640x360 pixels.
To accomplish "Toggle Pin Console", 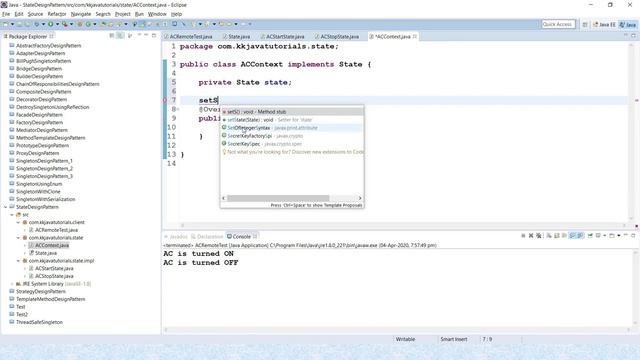I will (590, 236).
